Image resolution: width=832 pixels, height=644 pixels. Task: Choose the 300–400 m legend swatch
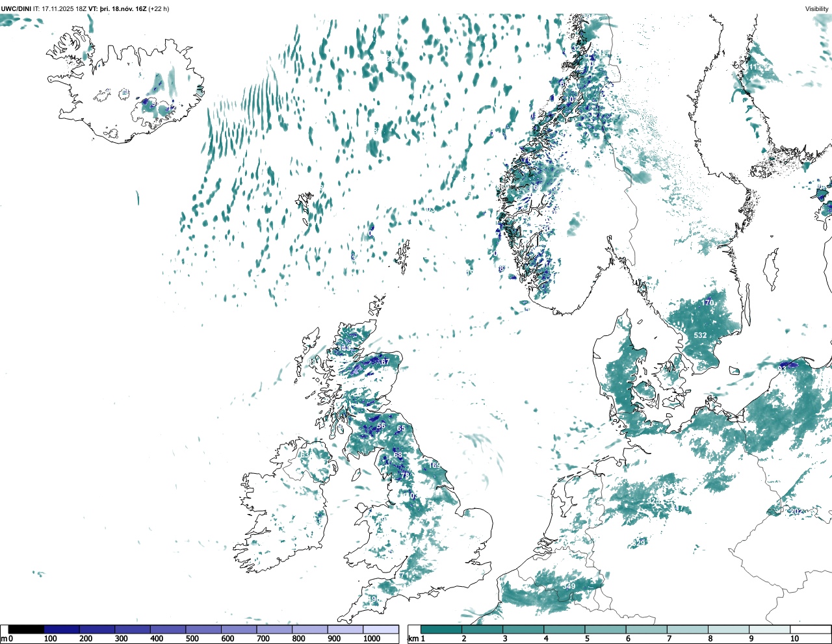tap(133, 629)
